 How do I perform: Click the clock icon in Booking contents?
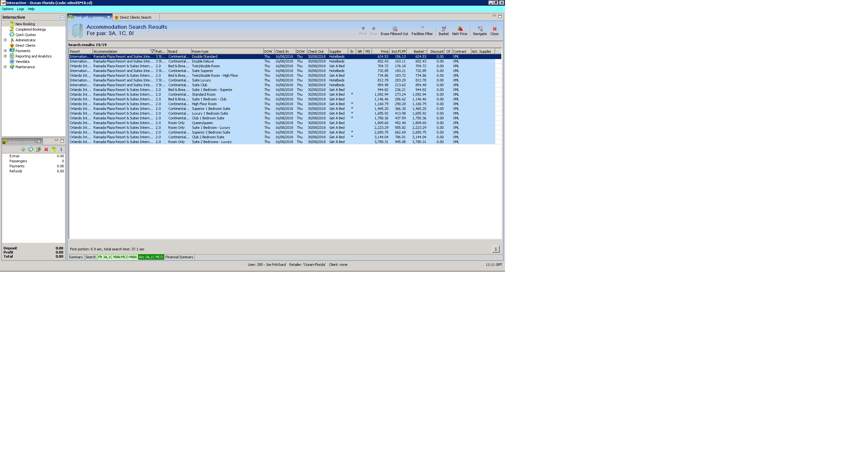pyautogui.click(x=31, y=149)
